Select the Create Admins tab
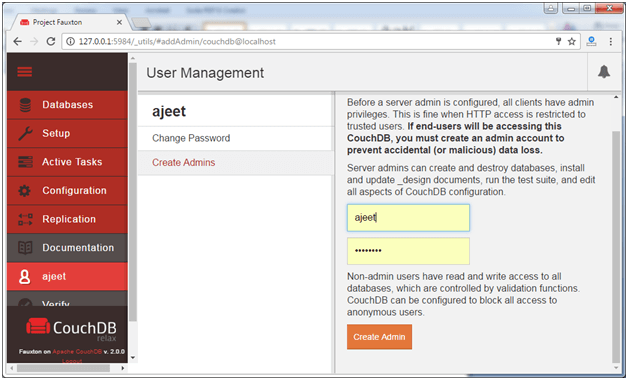This screenshot has height=380, width=628. [236, 163]
